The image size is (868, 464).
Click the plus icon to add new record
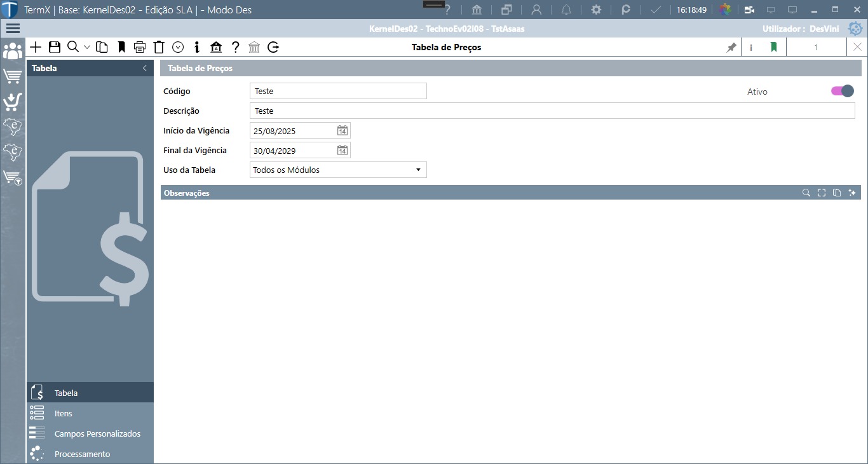click(x=36, y=47)
